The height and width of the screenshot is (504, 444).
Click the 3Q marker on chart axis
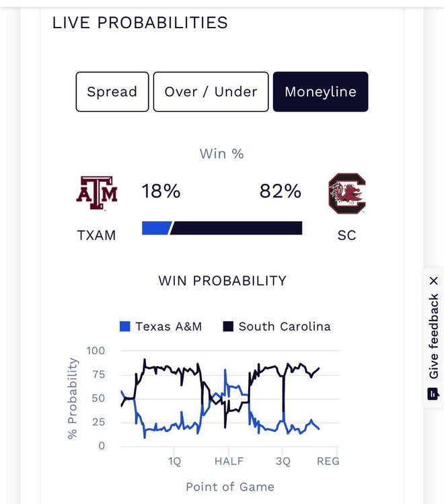283,461
